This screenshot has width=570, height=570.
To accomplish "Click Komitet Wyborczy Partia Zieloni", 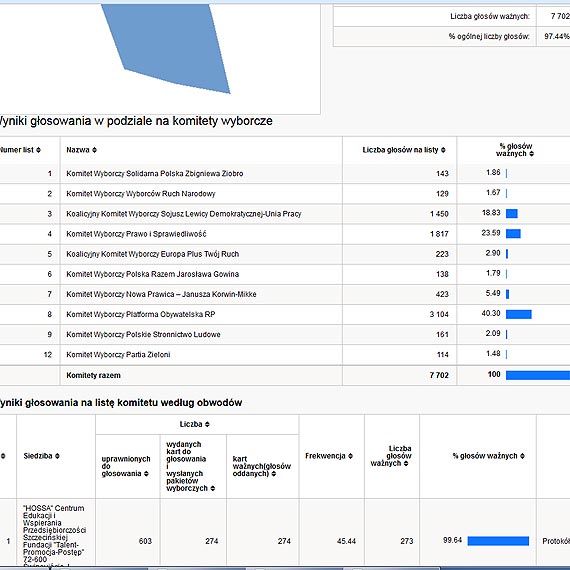I will [118, 354].
